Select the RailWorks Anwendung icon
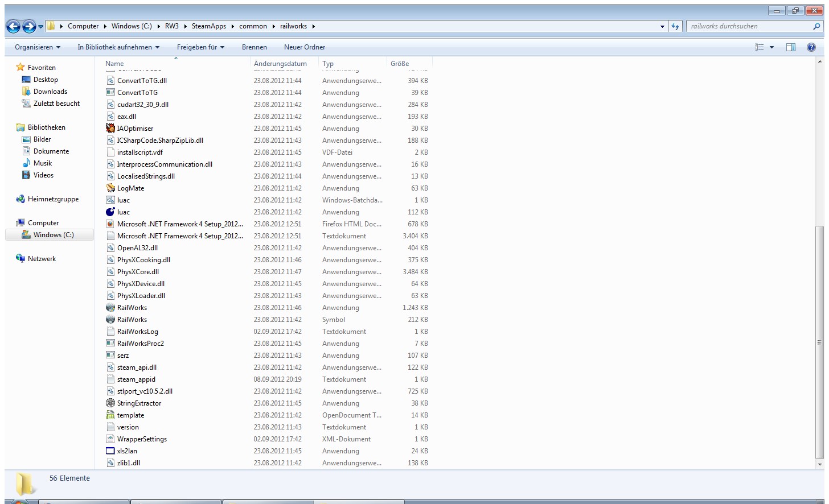This screenshot has width=829, height=504. pyautogui.click(x=110, y=308)
